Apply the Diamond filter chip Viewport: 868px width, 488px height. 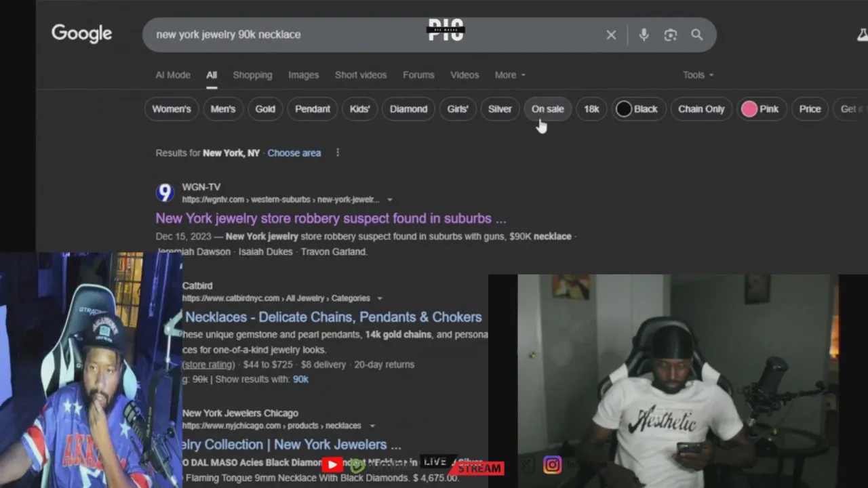tap(408, 109)
